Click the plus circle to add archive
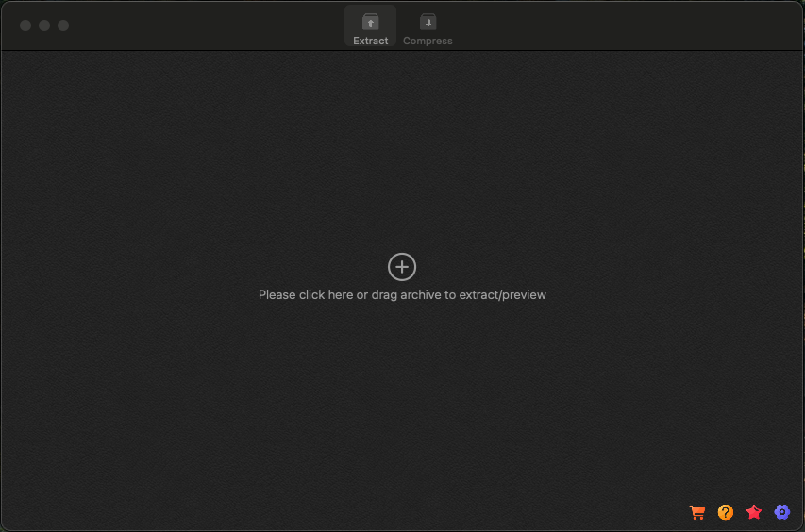The width and height of the screenshot is (805, 532). pos(401,267)
